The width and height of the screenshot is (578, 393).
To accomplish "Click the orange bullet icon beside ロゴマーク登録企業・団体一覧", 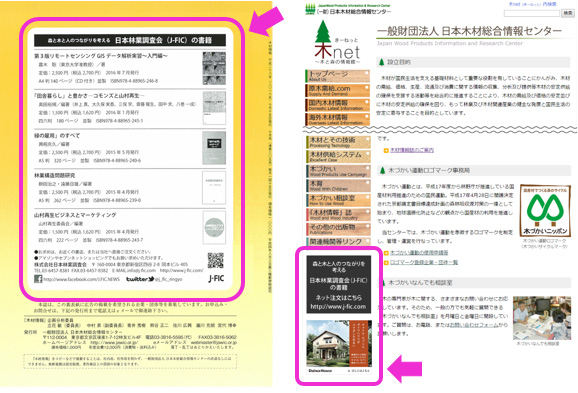I will (x=386, y=262).
